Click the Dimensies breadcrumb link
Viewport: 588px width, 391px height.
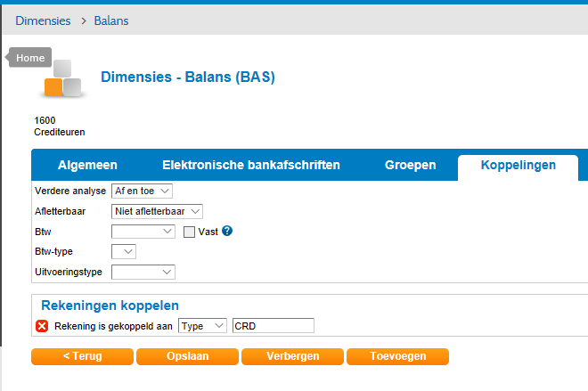click(43, 20)
